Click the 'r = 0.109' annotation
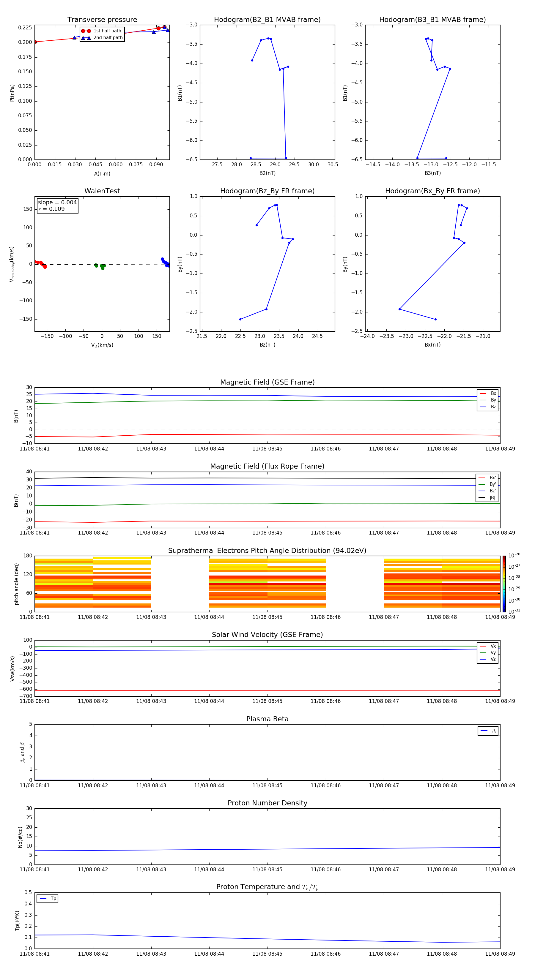 (51, 209)
